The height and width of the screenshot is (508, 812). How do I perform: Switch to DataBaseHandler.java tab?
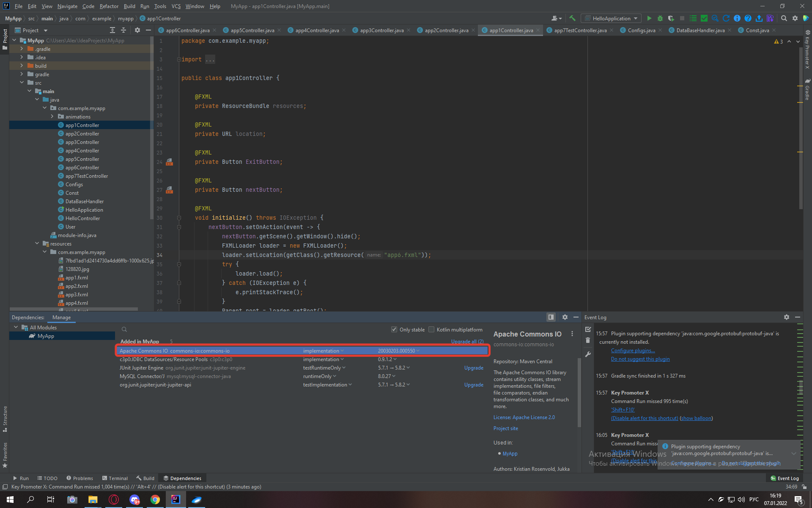tap(700, 30)
